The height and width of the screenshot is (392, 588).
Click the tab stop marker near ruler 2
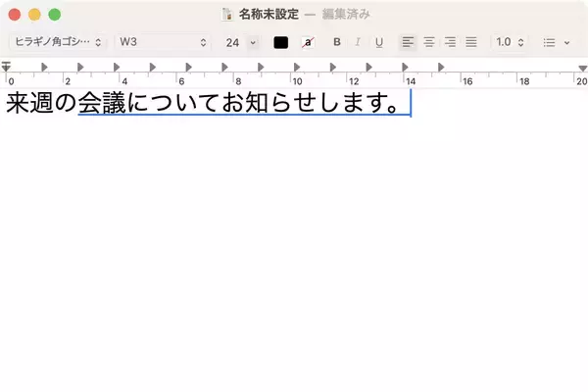point(80,68)
